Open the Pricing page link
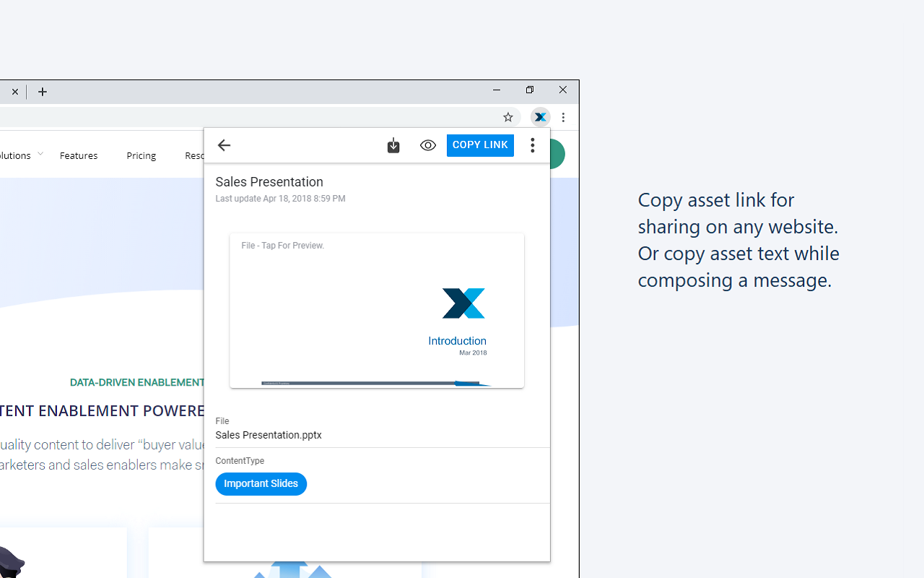This screenshot has height=578, width=924. 141,155
